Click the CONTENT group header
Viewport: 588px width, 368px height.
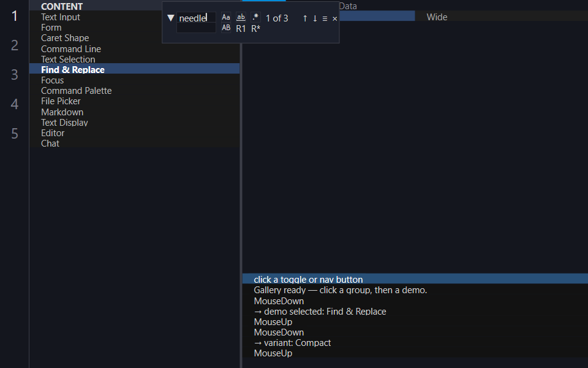(62, 6)
